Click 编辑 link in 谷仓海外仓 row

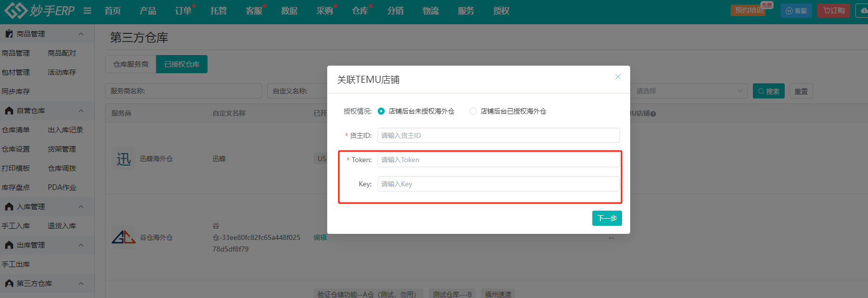pos(320,237)
